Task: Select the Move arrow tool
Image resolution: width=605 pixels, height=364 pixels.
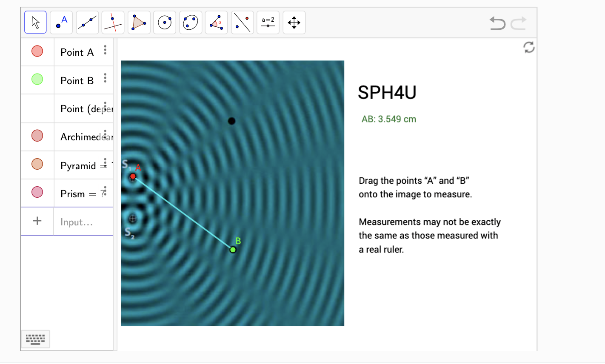Action: (x=35, y=23)
